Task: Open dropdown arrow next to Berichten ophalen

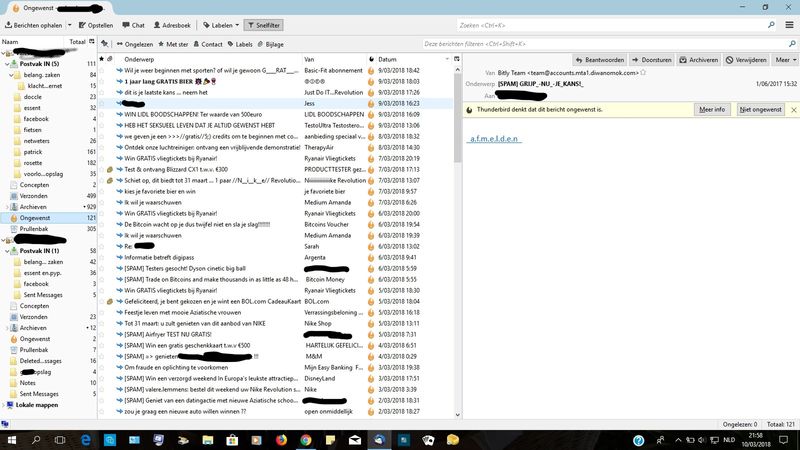Action: point(71,23)
